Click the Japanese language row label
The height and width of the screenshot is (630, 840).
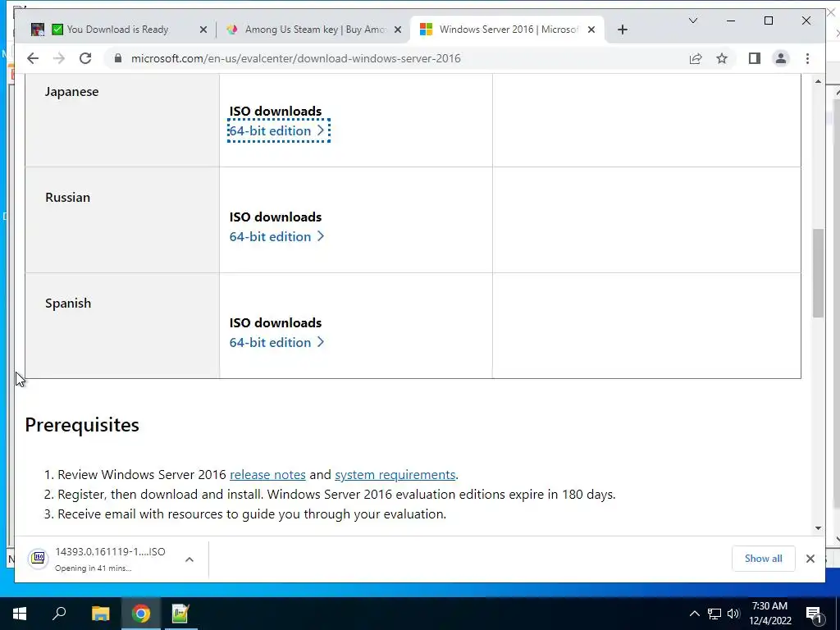72,92
